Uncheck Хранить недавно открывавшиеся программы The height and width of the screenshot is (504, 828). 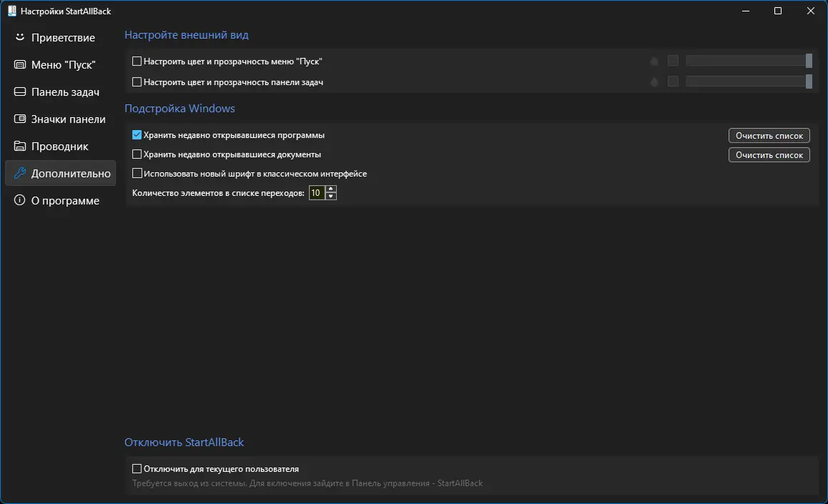pyautogui.click(x=137, y=135)
